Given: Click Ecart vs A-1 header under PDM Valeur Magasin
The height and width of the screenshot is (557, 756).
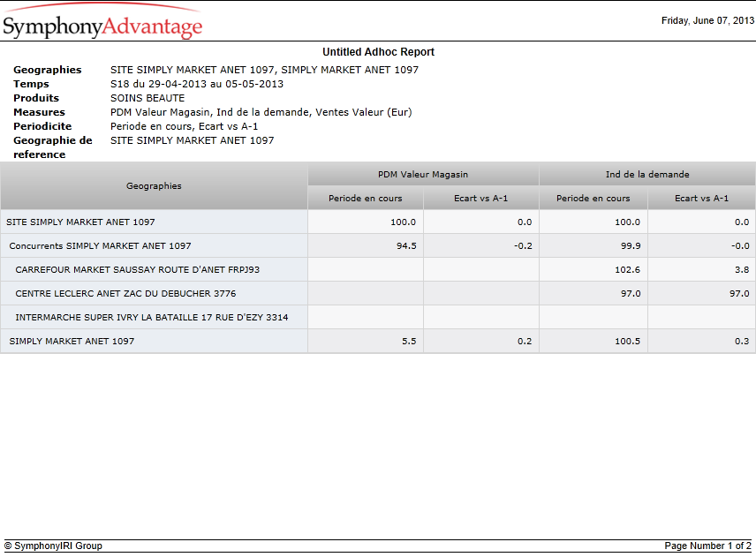Looking at the screenshot, I should 480,198.
